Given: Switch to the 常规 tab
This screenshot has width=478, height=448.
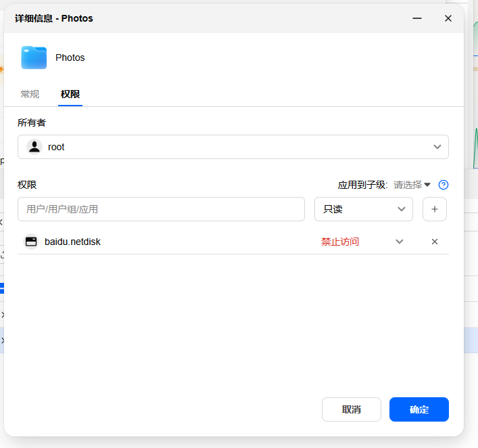Looking at the screenshot, I should click(30, 94).
